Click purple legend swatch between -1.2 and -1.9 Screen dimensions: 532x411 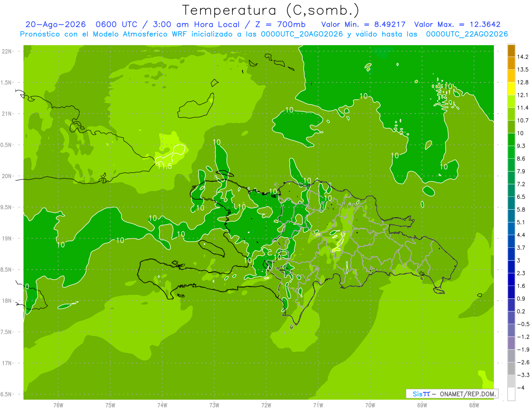coord(511,343)
